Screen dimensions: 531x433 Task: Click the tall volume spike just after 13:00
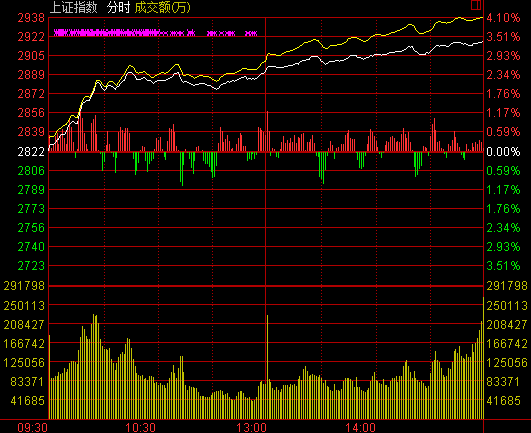tap(268, 367)
